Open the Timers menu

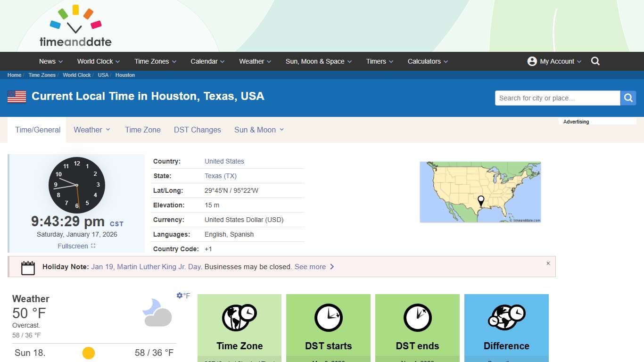[x=379, y=61]
